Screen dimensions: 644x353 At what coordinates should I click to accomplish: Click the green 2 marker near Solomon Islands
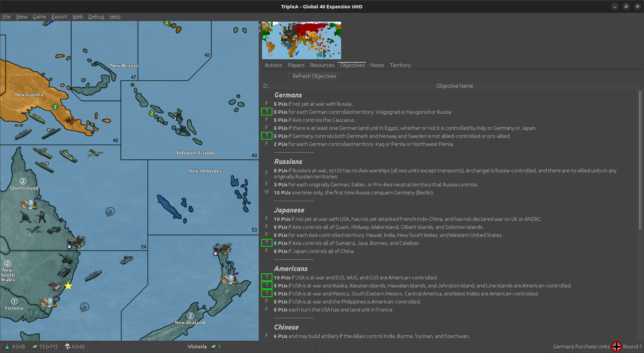click(x=152, y=113)
